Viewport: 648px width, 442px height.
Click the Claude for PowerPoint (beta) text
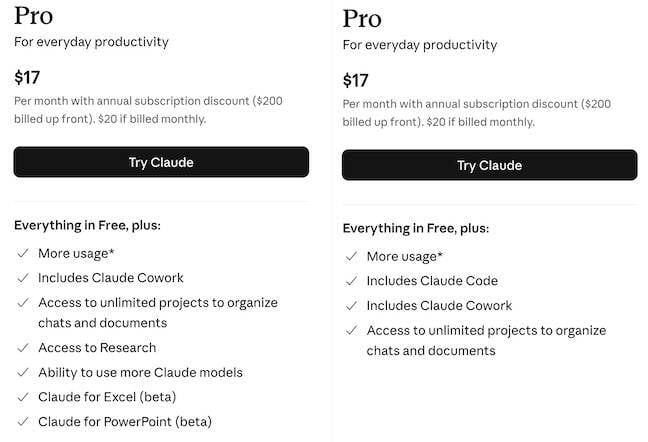(x=125, y=421)
